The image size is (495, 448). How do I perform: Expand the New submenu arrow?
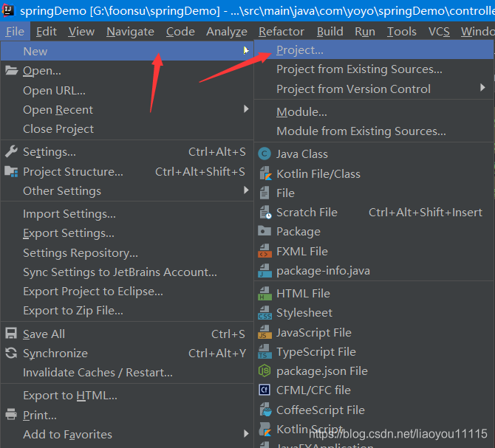tap(246, 50)
